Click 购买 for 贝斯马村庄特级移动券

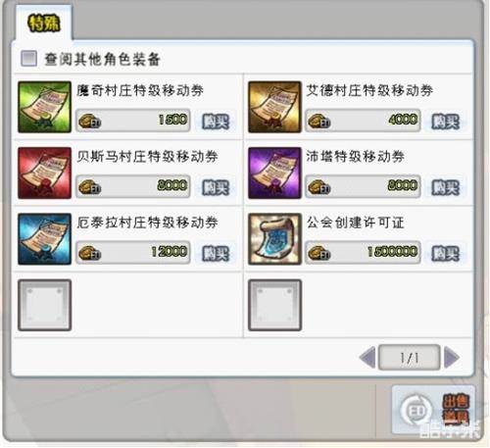(216, 187)
